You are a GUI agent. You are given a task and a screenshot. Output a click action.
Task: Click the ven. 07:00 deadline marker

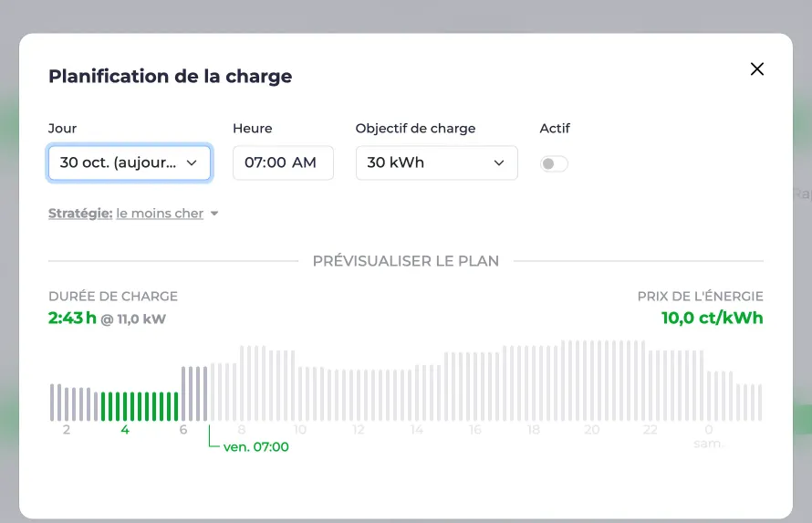click(255, 447)
